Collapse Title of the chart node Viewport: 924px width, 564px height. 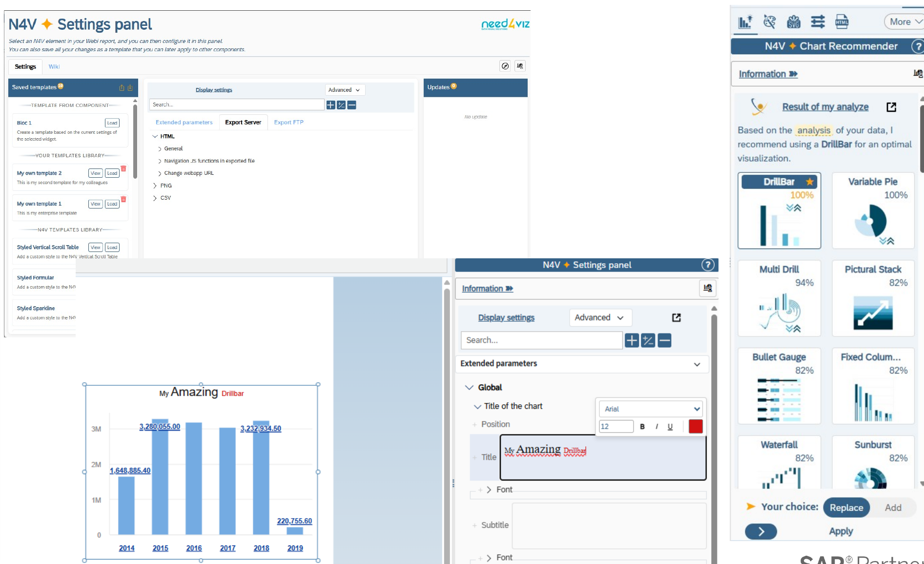click(x=478, y=406)
